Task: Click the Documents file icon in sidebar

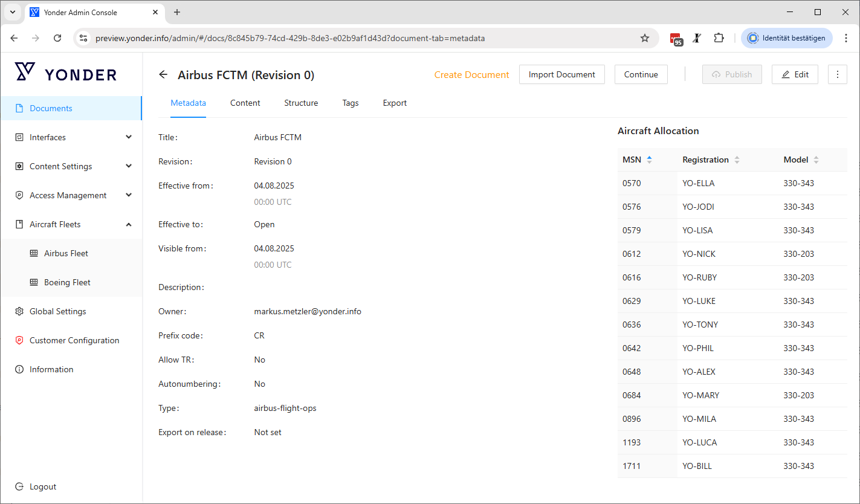Action: [x=19, y=108]
